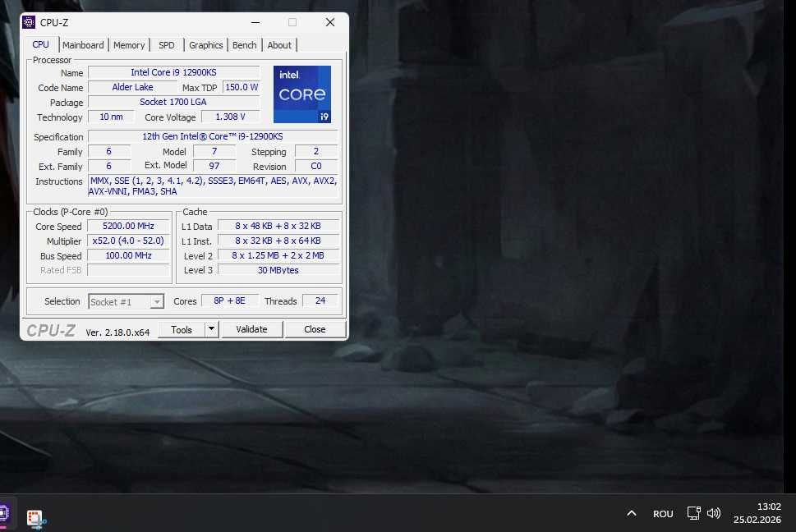Click the Revision value C0

click(x=316, y=166)
